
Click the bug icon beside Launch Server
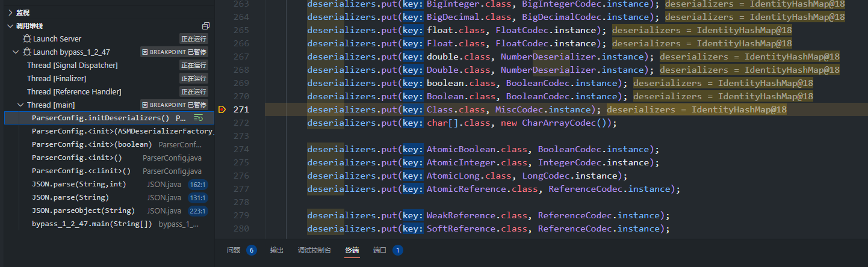[x=27, y=39]
